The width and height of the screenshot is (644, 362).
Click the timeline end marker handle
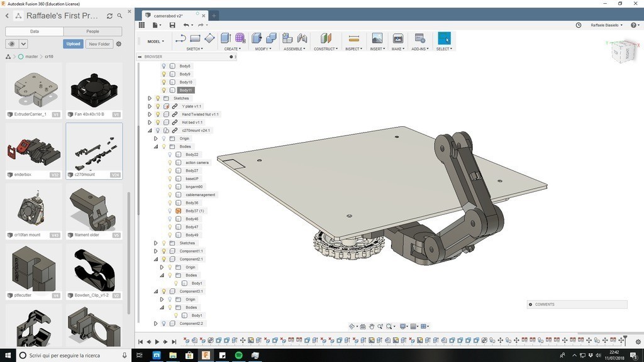625,339
